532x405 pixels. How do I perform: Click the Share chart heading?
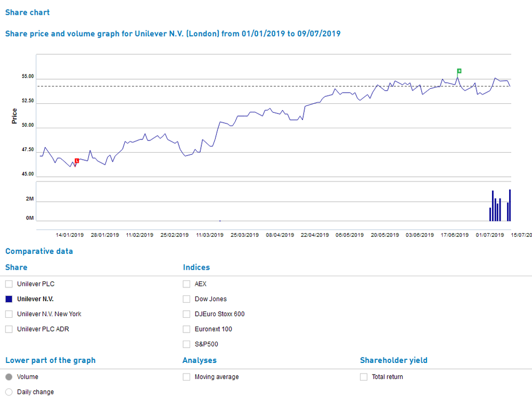click(27, 12)
